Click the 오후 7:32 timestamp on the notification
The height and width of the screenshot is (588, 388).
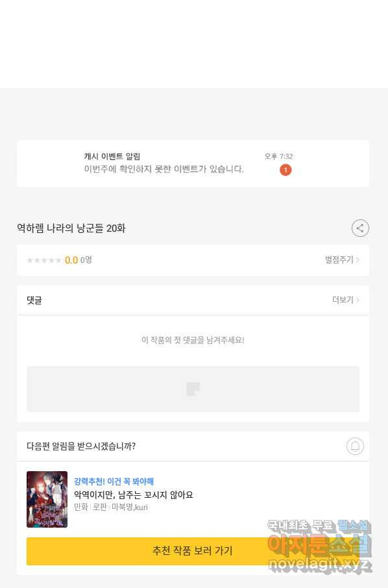tap(278, 156)
